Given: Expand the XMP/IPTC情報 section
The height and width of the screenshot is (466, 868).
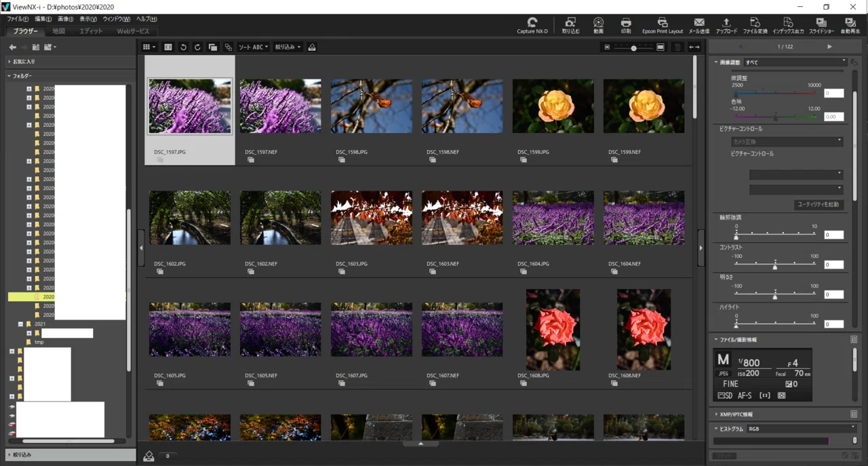Looking at the screenshot, I should pyautogui.click(x=716, y=414).
